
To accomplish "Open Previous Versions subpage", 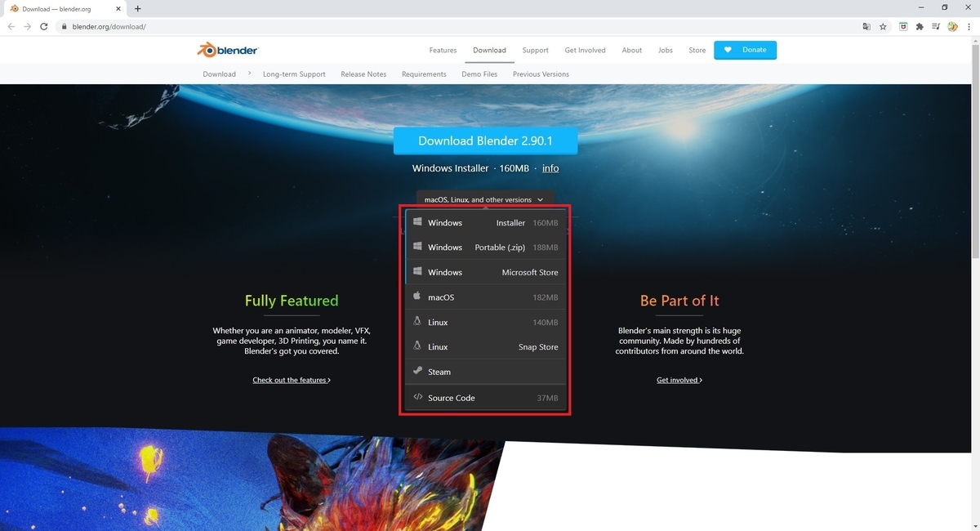I will [x=541, y=74].
